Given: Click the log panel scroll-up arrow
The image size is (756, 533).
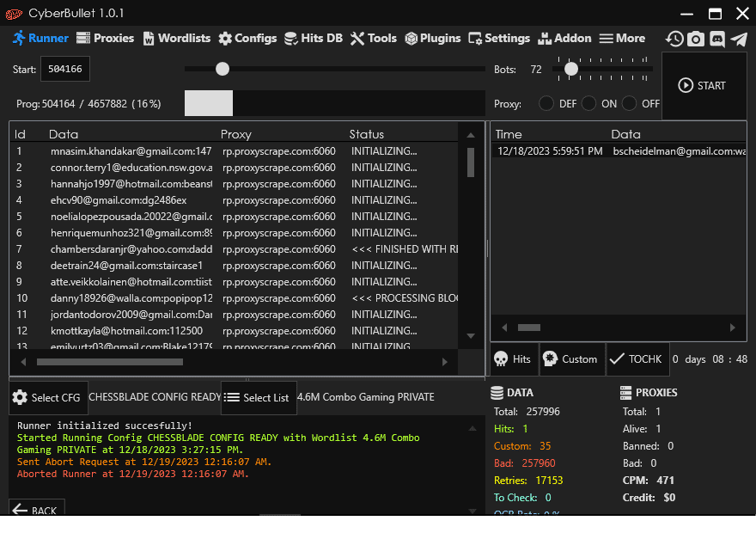Looking at the screenshot, I should click(x=471, y=427).
